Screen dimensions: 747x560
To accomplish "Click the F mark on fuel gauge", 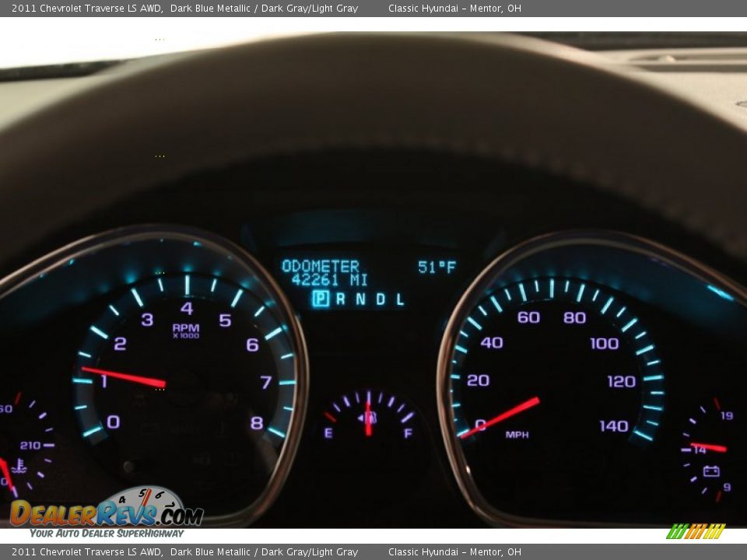I will pyautogui.click(x=408, y=433).
